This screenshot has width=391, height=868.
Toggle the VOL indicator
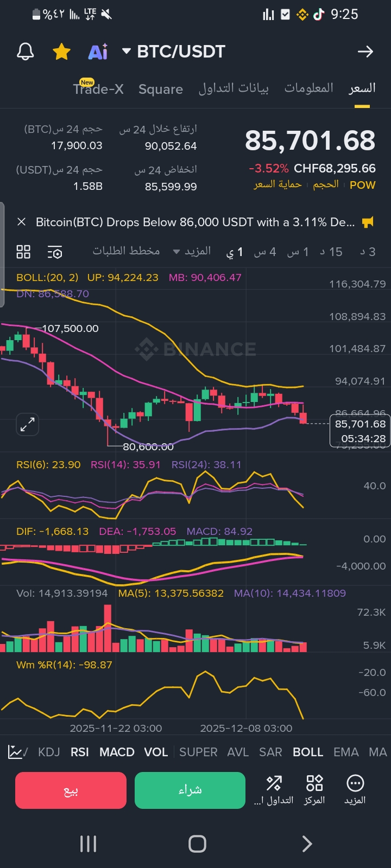pos(156,752)
